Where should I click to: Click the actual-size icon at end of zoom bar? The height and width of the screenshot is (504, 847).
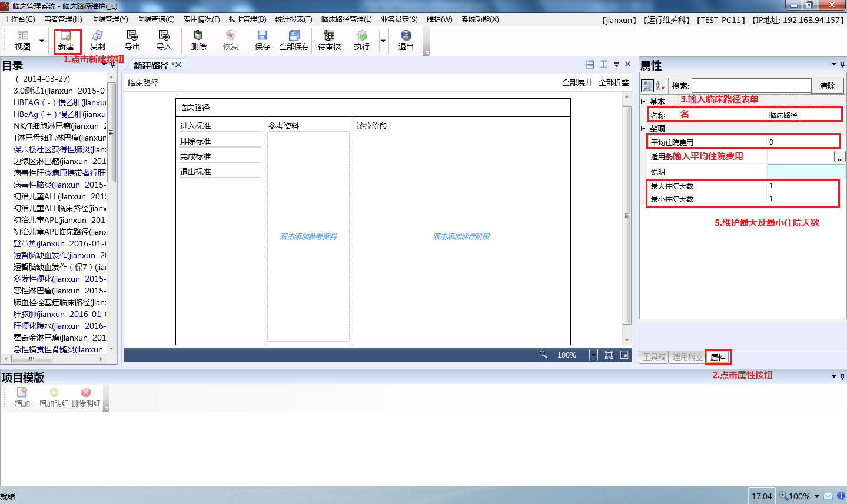click(x=624, y=355)
